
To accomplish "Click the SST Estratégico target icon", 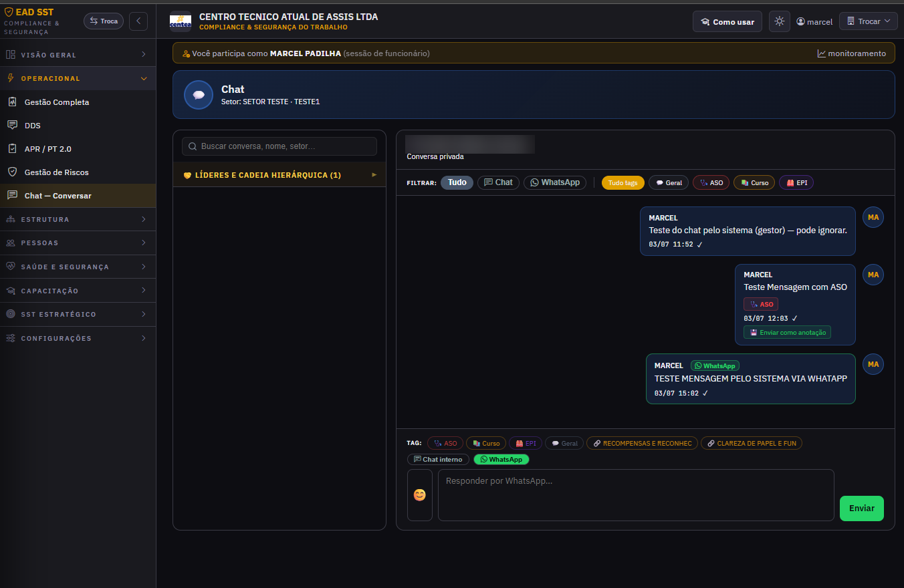I will pyautogui.click(x=11, y=314).
